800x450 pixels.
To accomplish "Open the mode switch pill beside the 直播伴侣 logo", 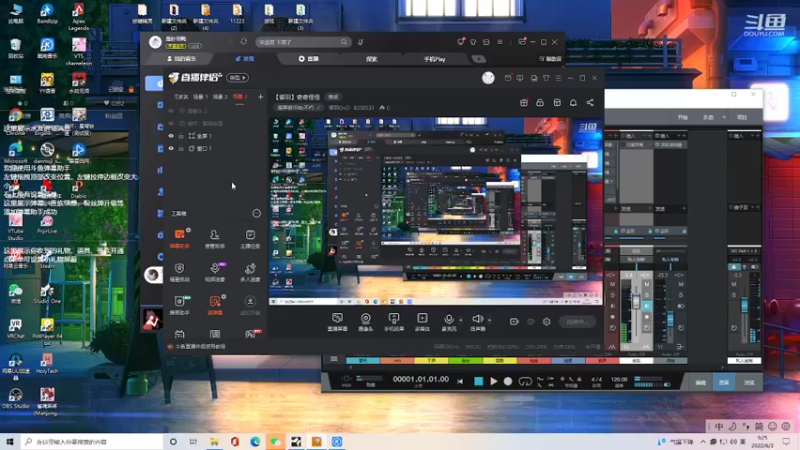I will tap(238, 78).
